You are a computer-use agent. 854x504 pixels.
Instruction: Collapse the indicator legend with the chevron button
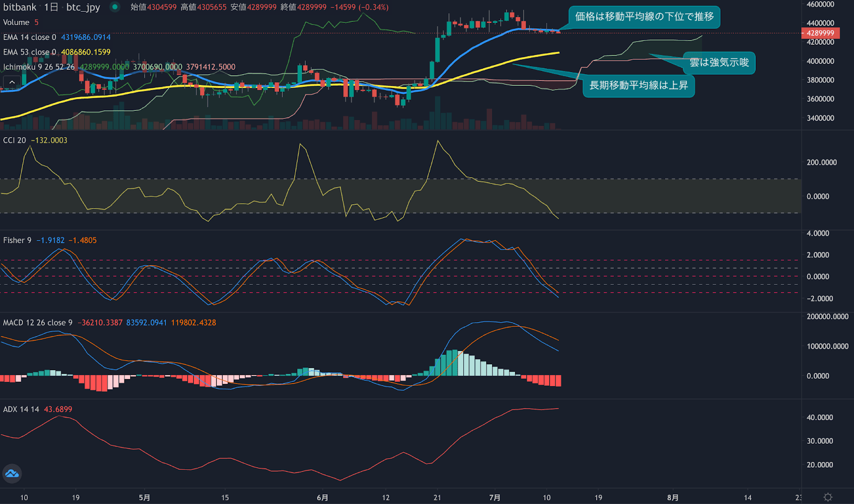tap(12, 82)
